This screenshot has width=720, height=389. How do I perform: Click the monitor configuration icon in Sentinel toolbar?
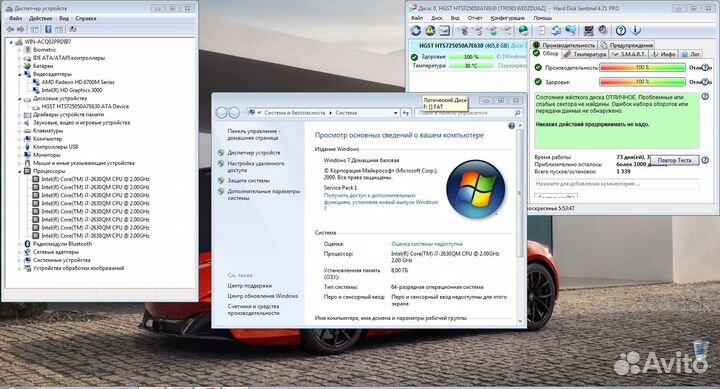[x=589, y=31]
